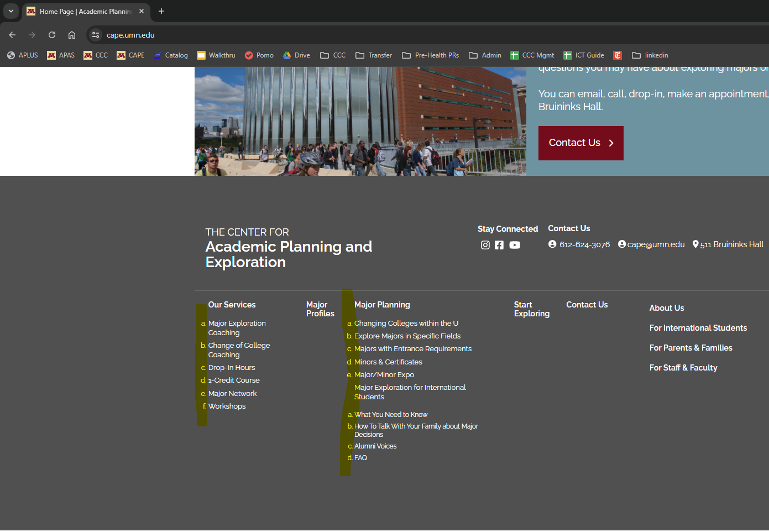This screenshot has width=769, height=532.
Task: Click the browser back arrow
Action: click(12, 35)
